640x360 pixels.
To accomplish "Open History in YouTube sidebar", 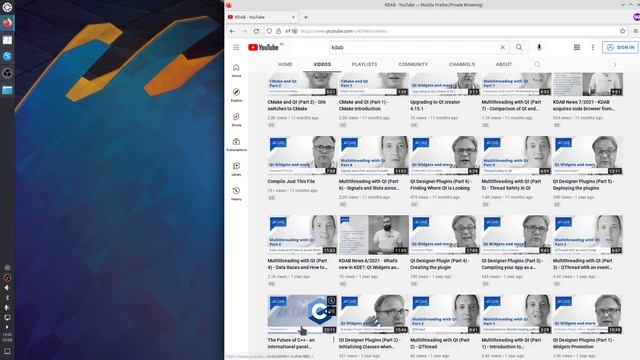I will (x=236, y=194).
